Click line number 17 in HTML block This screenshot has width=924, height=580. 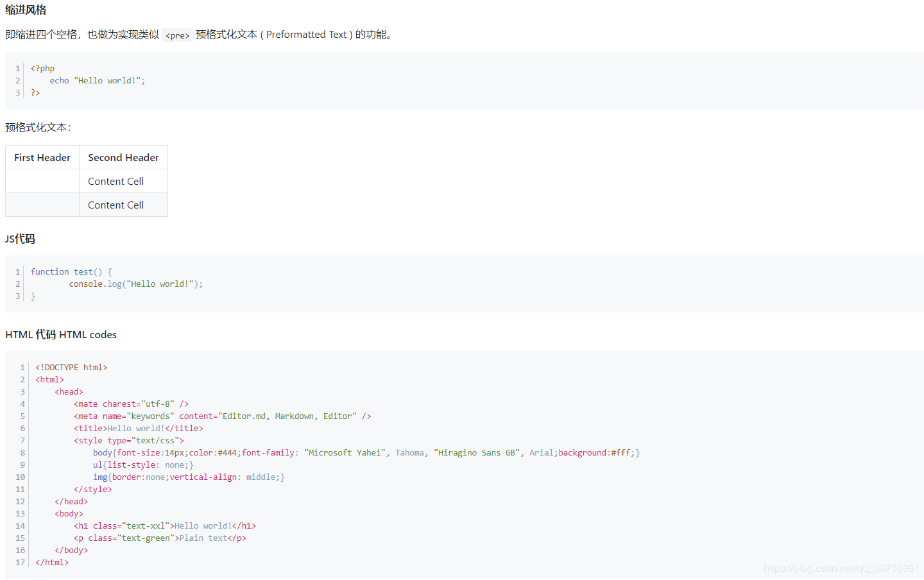pos(20,563)
